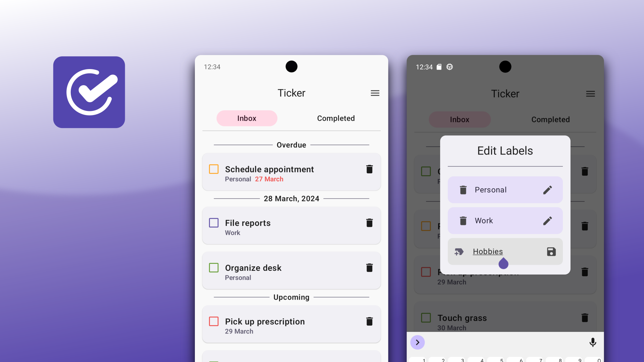
Task: Drag the color picker droplet for Hobbies
Action: (503, 263)
